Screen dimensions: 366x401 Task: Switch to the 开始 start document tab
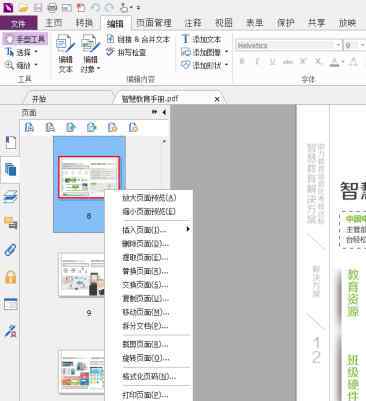coord(39,99)
